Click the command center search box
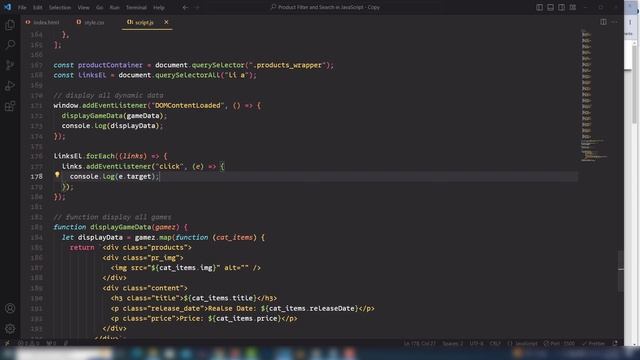Viewport: 640px width, 360px height. click(325, 7)
